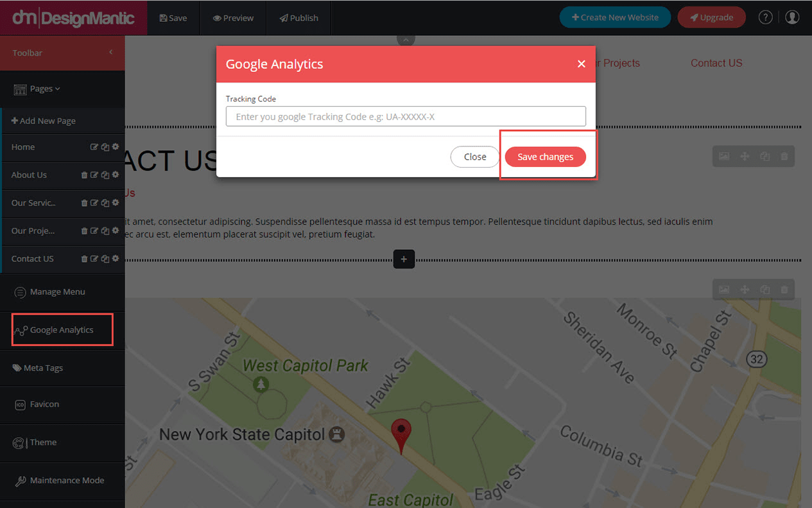Delete the Contact US map section
This screenshot has width=812, height=508.
pos(784,290)
